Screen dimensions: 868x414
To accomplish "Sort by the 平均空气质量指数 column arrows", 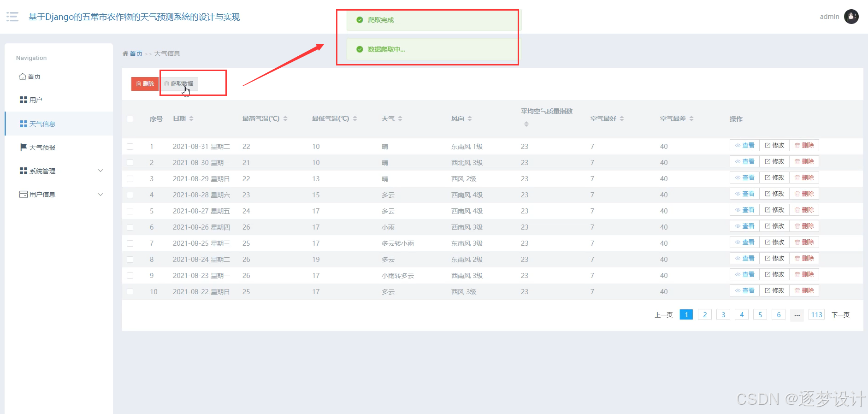I will click(x=526, y=124).
